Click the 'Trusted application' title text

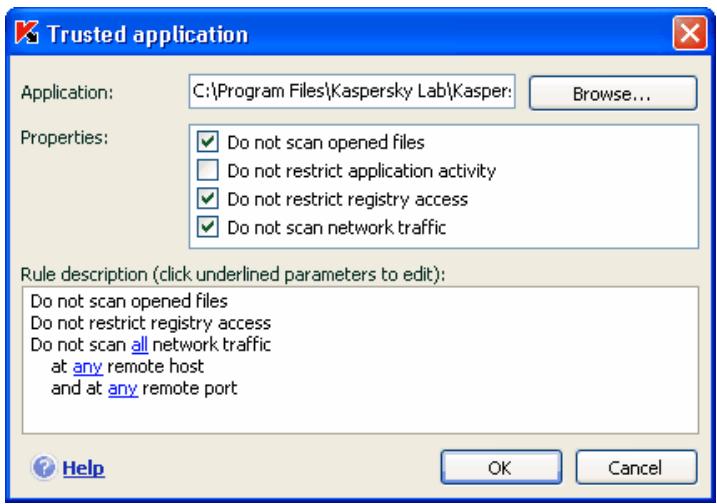pyautogui.click(x=148, y=34)
